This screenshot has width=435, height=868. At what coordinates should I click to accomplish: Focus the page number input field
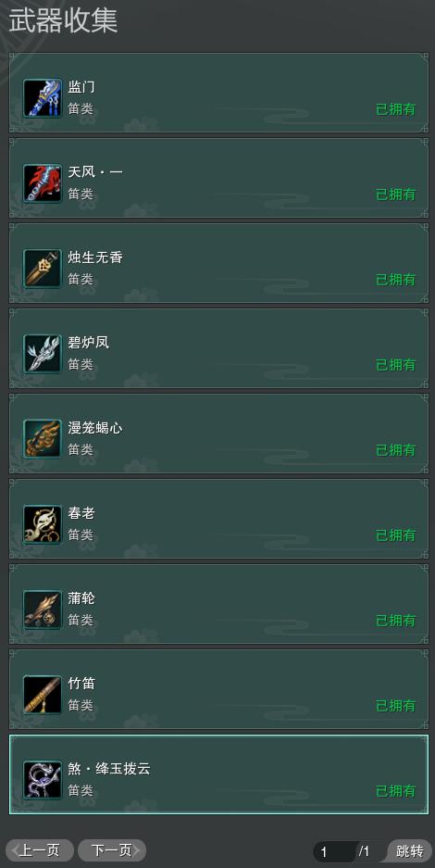[334, 851]
